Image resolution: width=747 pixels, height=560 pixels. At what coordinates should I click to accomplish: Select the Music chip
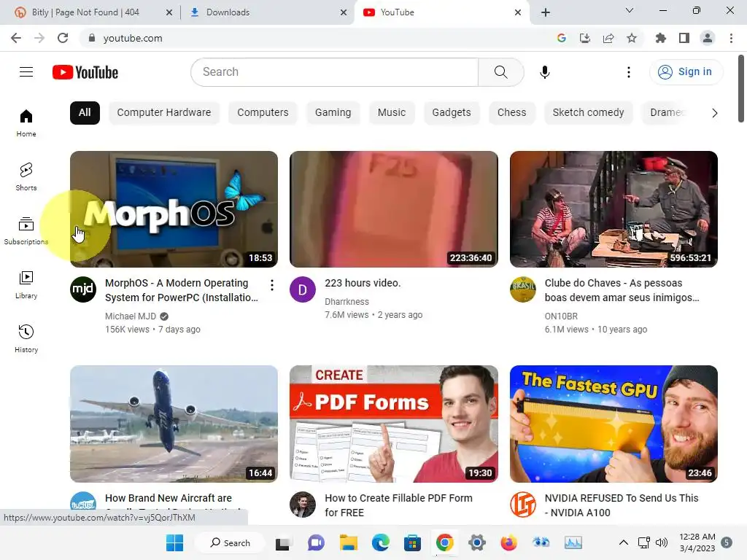(392, 113)
